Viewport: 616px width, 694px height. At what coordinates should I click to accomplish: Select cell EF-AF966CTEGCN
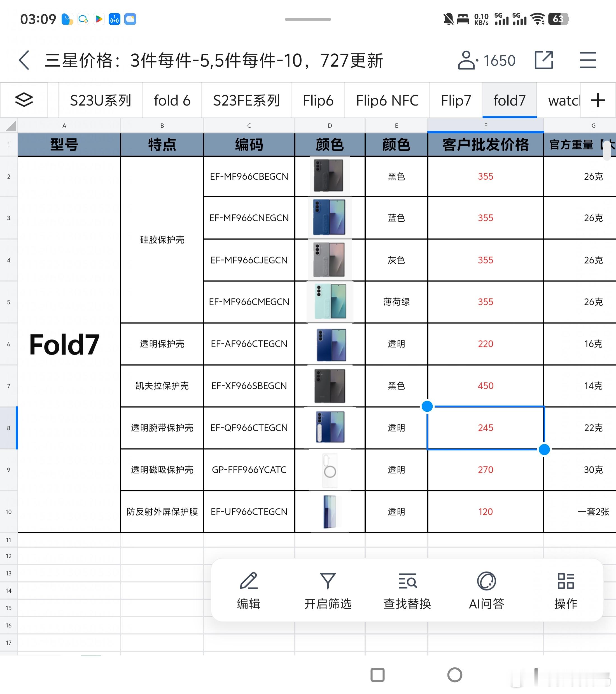pyautogui.click(x=249, y=344)
